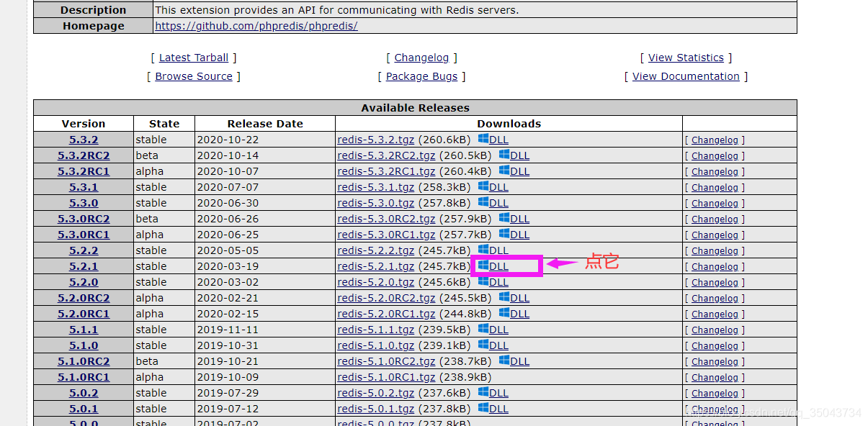868x426 pixels.
Task: Open the Changelog link for 5.1.0
Action: [715, 346]
